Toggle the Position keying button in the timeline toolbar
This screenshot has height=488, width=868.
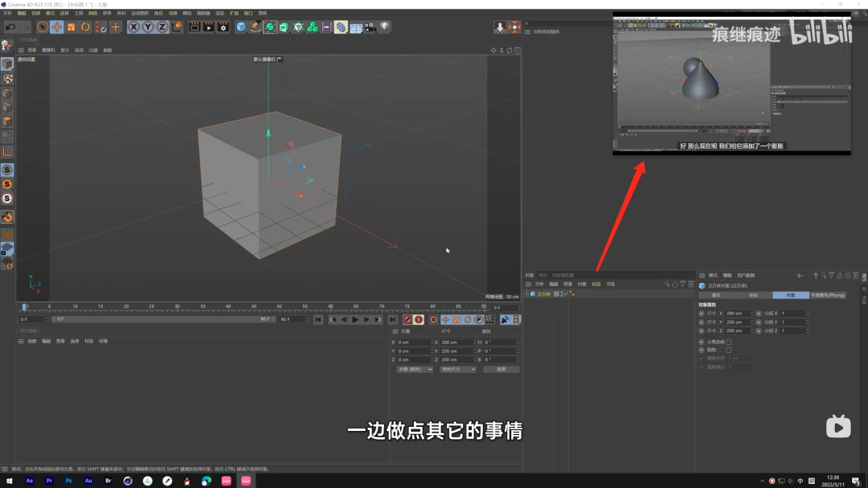(445, 320)
